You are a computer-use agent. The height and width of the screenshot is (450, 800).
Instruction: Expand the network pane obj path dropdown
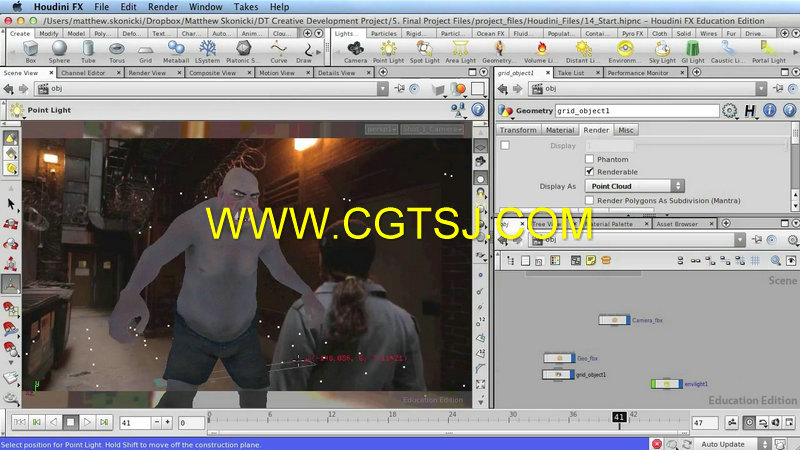coord(740,240)
